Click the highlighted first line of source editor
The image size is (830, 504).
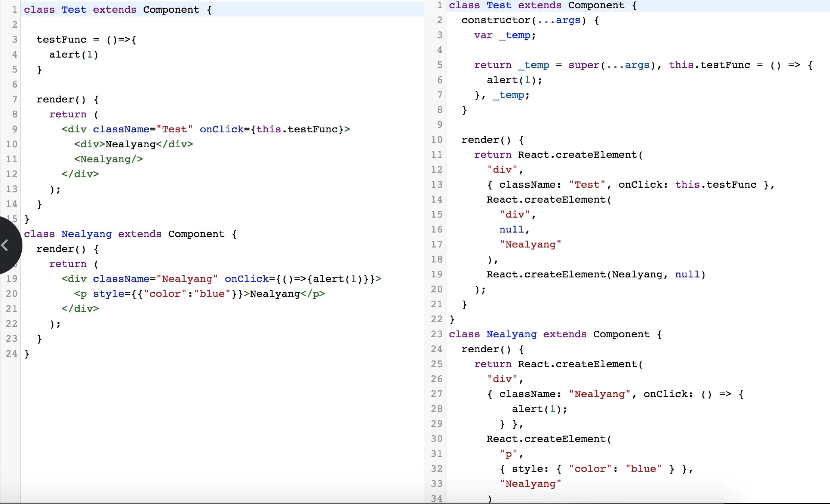tap(118, 10)
